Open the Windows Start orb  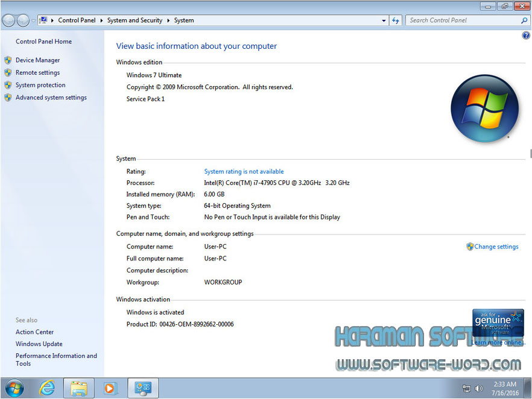[14, 388]
